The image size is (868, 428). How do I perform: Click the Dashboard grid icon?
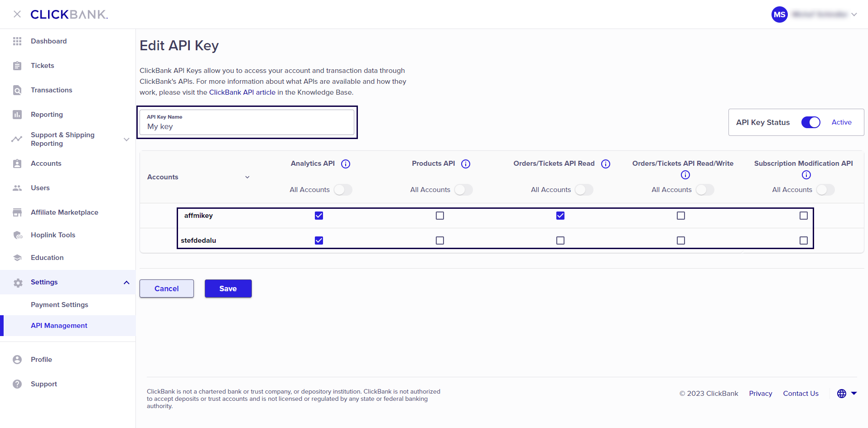pyautogui.click(x=17, y=41)
